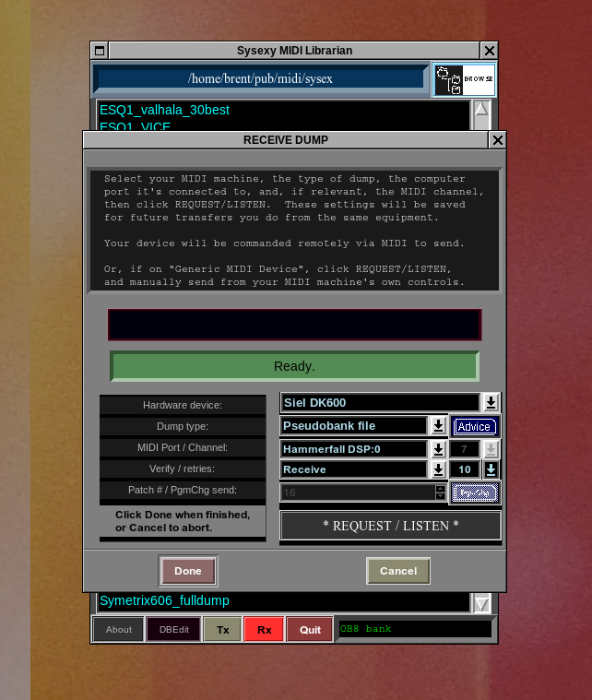Close the Receive Dump dialog
The height and width of the screenshot is (700, 592).
click(497, 140)
